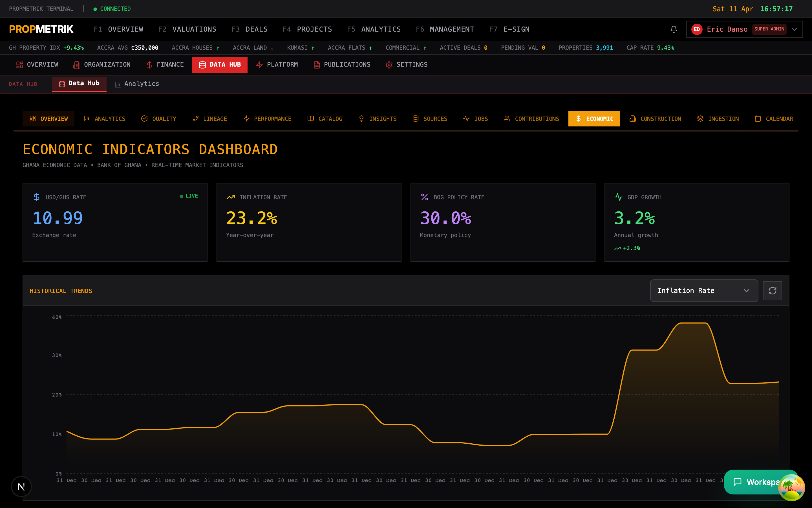The width and height of the screenshot is (812, 508).
Task: Open F2 Valuations in top navigation
Action: click(x=187, y=29)
